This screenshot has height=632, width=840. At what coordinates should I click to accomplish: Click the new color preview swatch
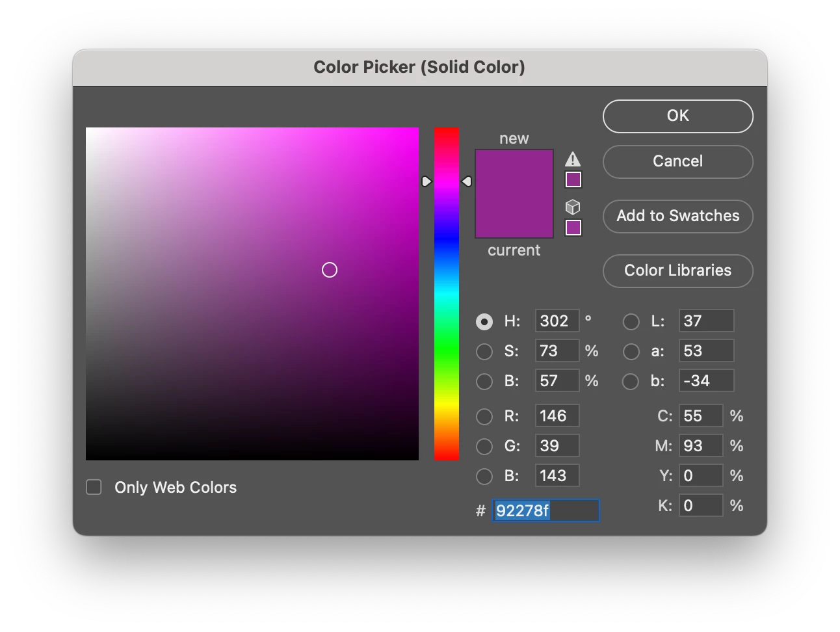[514, 172]
